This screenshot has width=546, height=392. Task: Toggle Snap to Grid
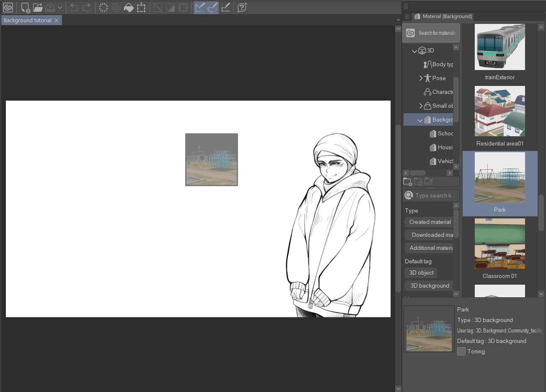click(x=225, y=8)
